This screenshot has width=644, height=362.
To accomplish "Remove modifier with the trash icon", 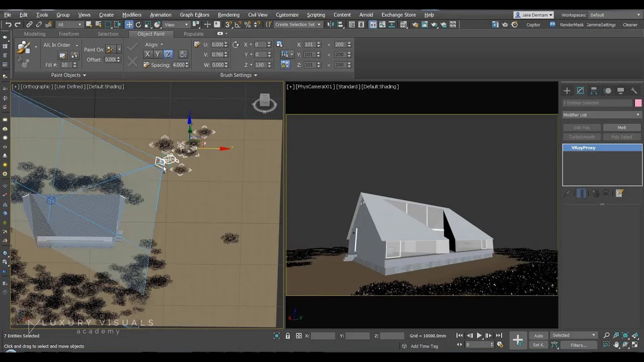I will (606, 194).
